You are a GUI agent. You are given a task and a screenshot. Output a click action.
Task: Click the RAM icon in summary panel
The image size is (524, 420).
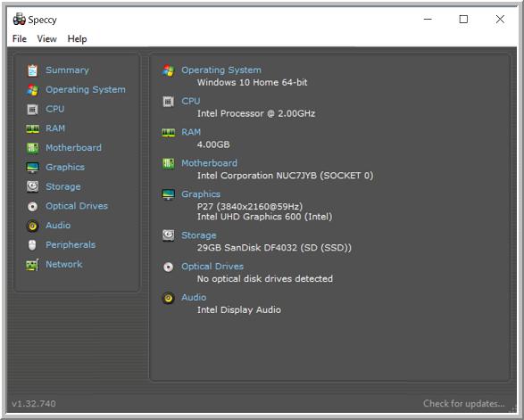[168, 133]
